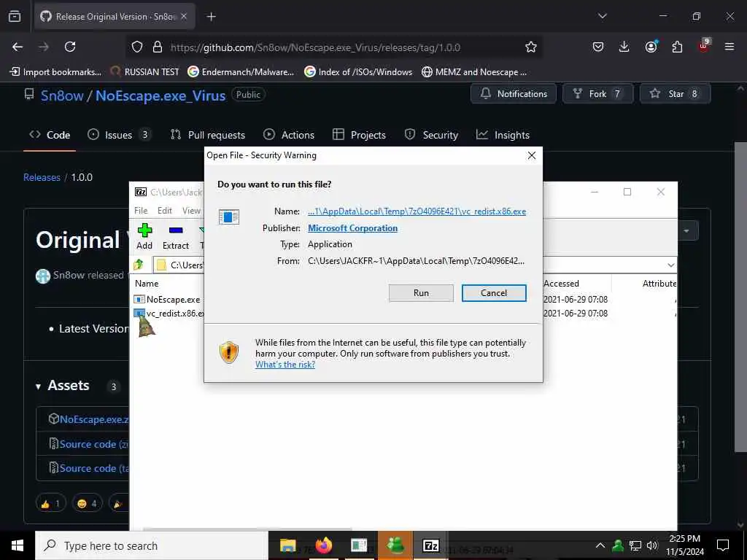
Task: Click the laughing emoji reaction
Action: click(x=87, y=503)
